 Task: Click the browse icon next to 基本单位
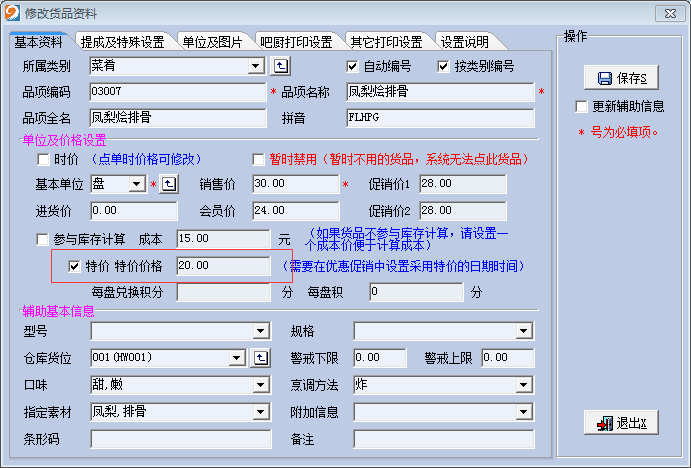coord(169,184)
